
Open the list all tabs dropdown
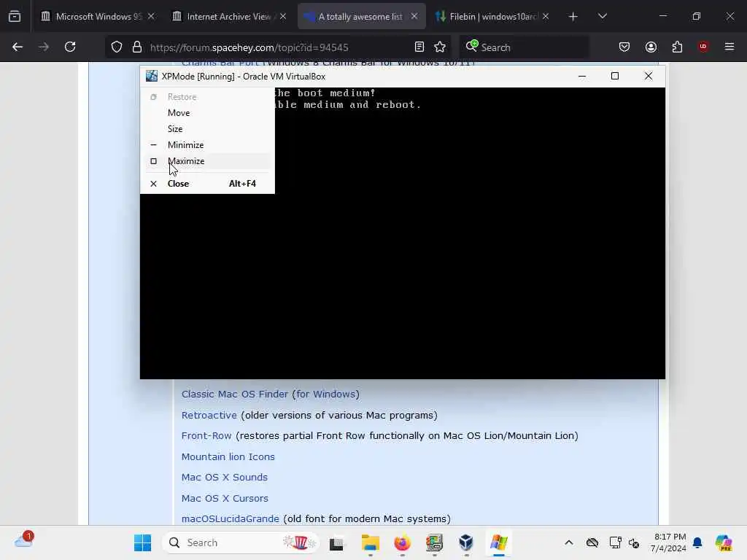602,17
